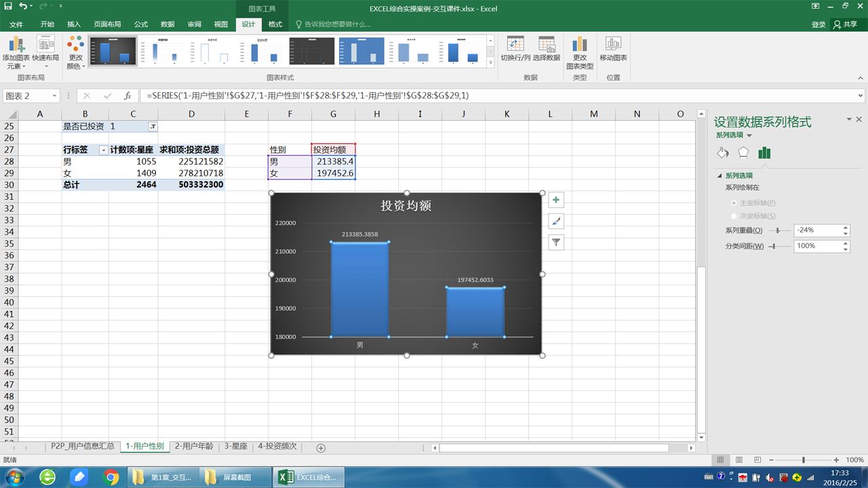868x488 pixels.
Task: Open the 是否已投资 filter dropdown
Action: 153,127
